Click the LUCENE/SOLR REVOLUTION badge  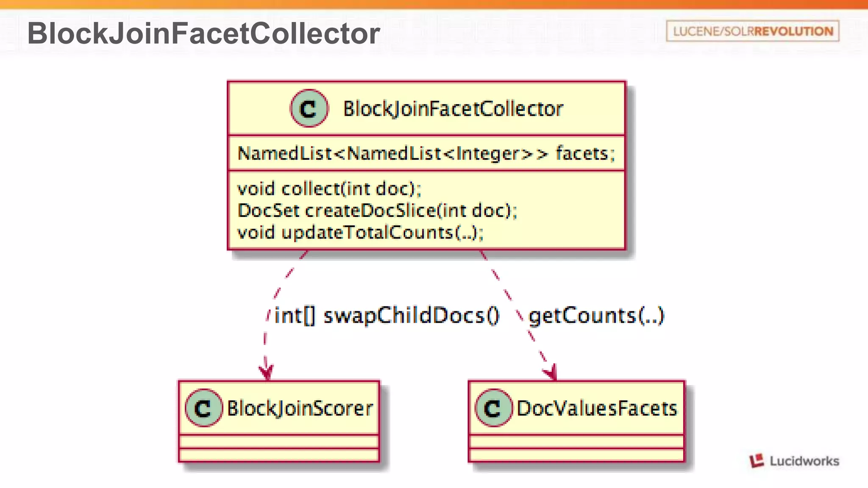pos(752,31)
